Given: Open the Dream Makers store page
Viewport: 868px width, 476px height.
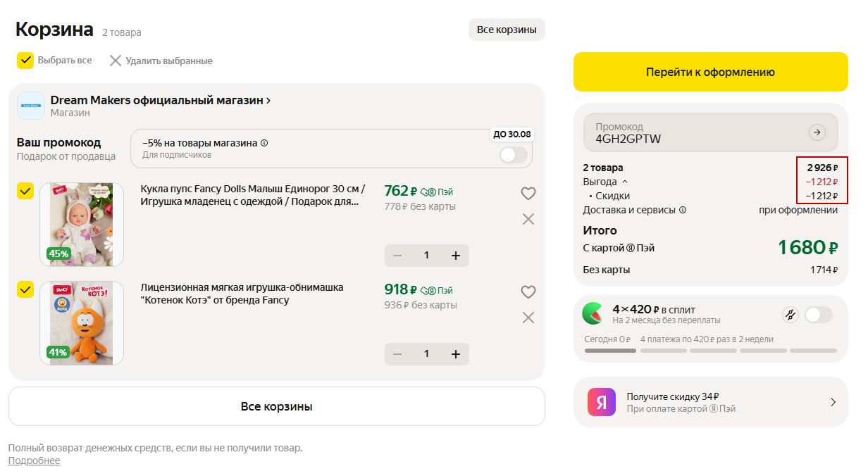Looking at the screenshot, I should point(160,101).
